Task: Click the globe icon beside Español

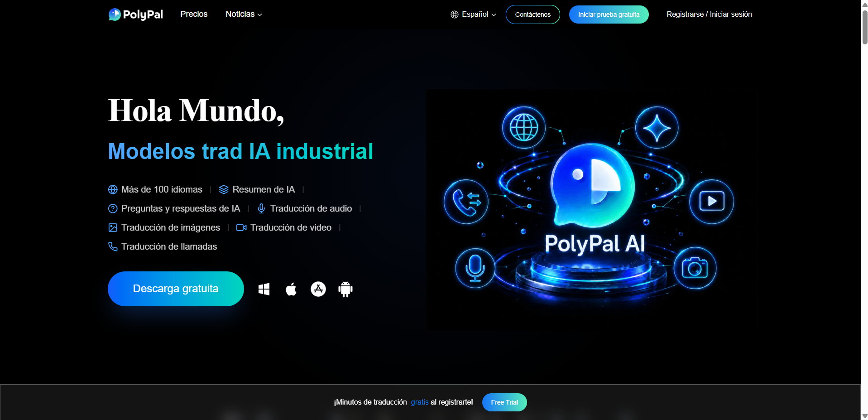Action: (x=455, y=14)
